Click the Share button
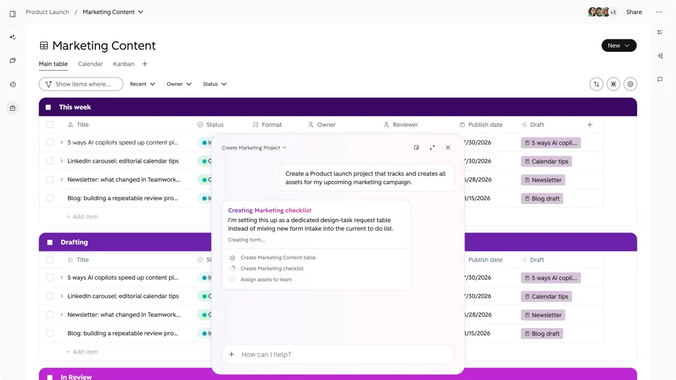The width and height of the screenshot is (676, 380). point(634,12)
